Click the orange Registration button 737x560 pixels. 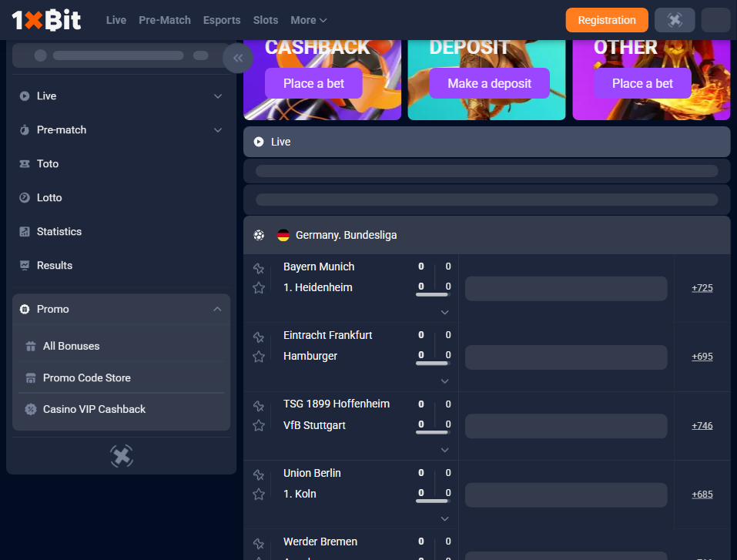pyautogui.click(x=607, y=20)
